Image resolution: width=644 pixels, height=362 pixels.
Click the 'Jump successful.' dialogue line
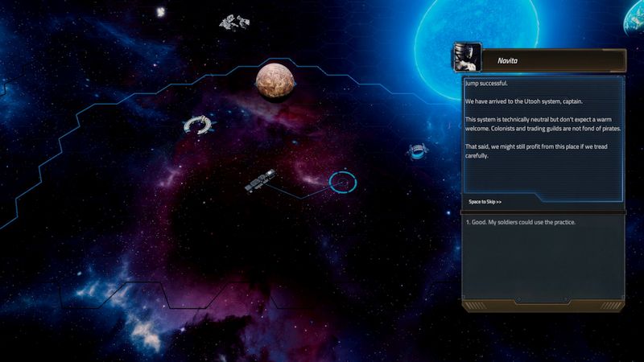486,83
